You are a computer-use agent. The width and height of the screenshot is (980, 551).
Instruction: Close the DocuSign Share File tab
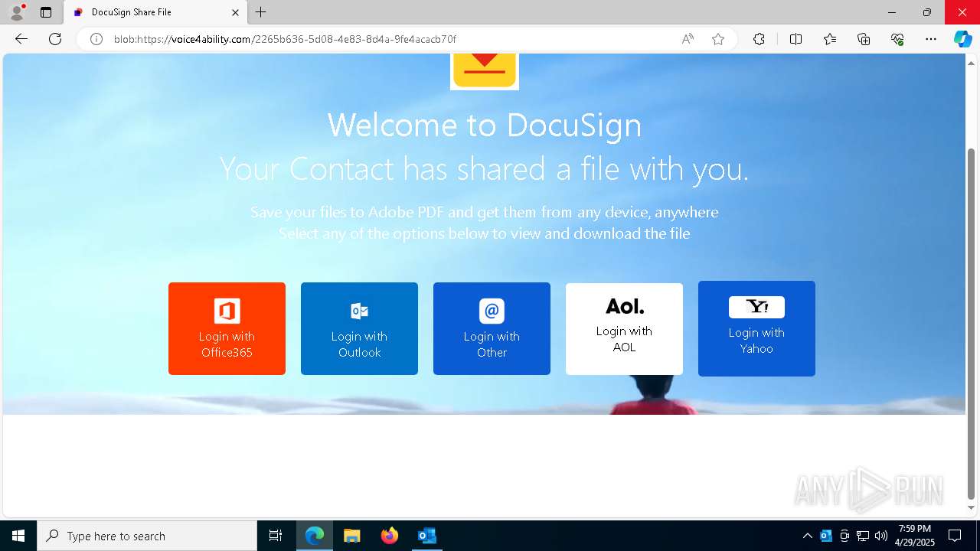(x=236, y=12)
